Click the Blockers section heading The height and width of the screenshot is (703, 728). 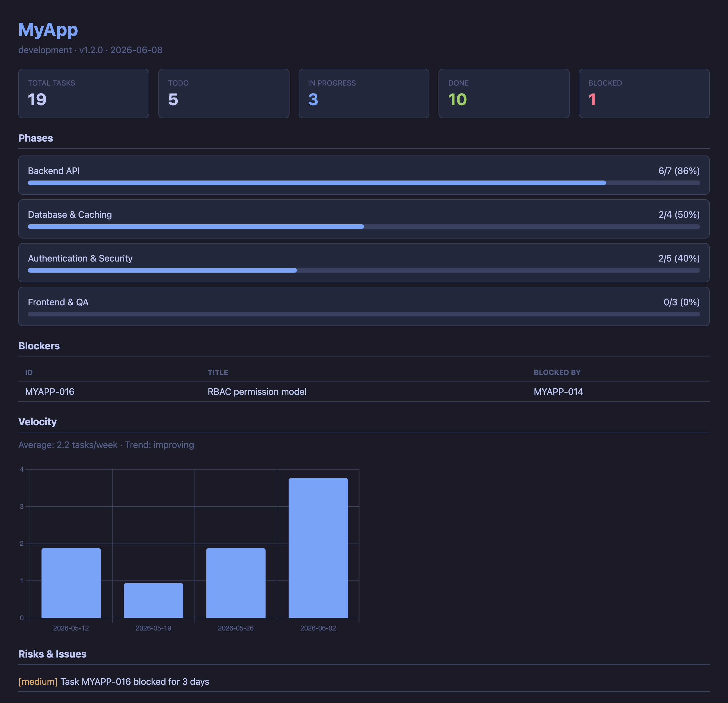39,346
